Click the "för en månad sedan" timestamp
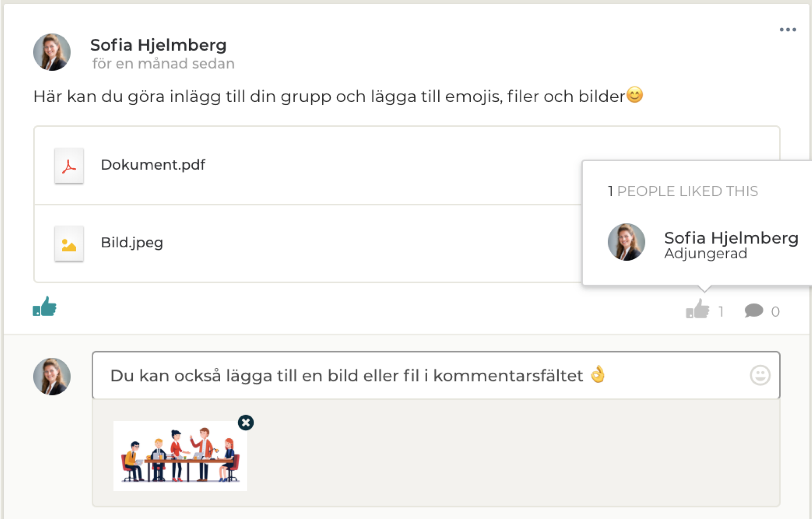Image resolution: width=812 pixels, height=519 pixels. (163, 64)
